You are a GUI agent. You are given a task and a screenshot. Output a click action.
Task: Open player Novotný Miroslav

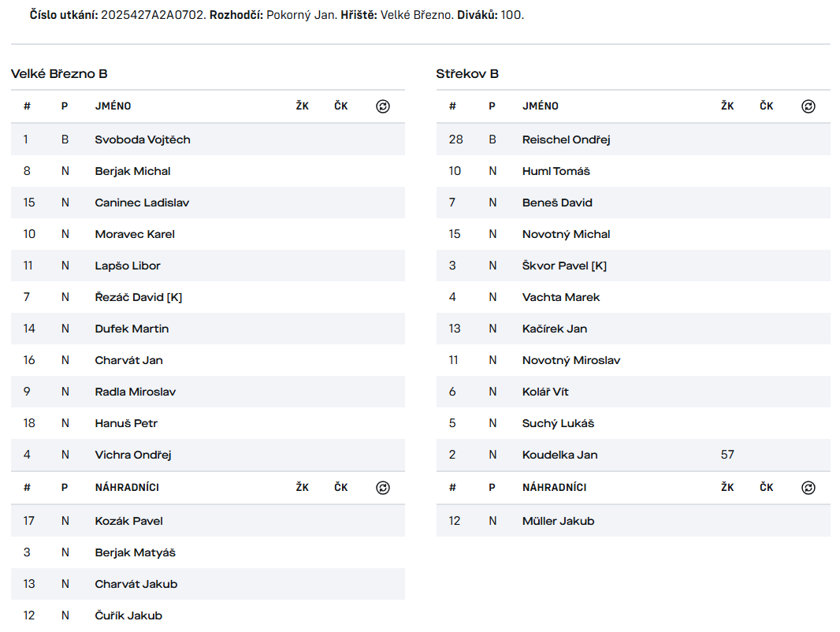point(571,360)
